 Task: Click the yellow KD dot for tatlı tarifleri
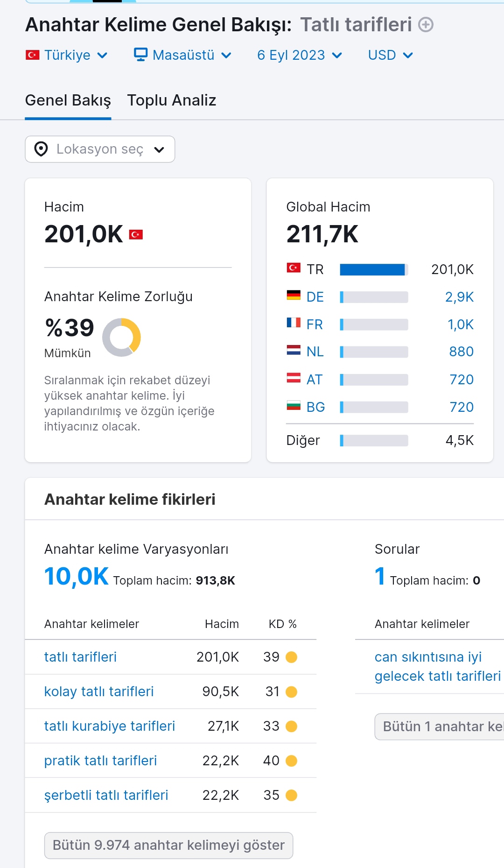coord(291,657)
